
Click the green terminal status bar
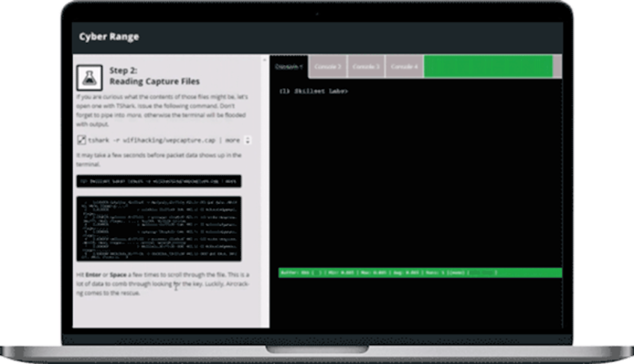[420, 273]
